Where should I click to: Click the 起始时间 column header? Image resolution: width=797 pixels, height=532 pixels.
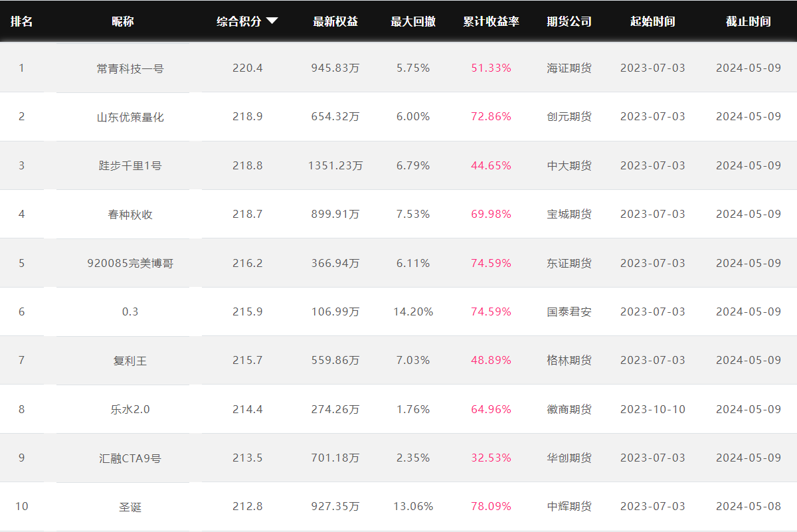[653, 21]
